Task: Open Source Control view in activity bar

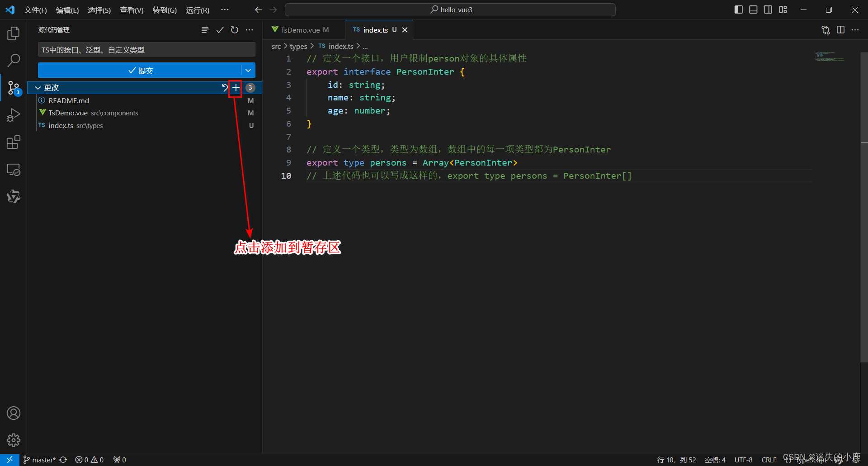Action: (14, 88)
